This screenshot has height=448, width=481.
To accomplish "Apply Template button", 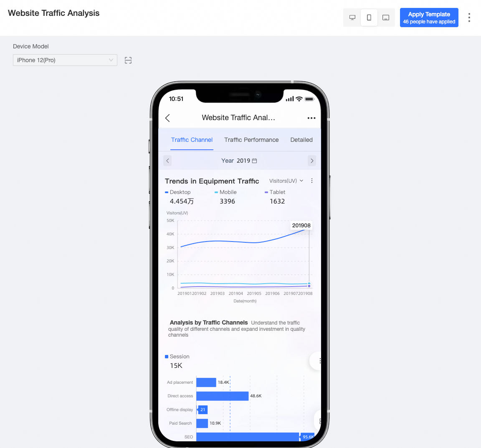I will [429, 18].
